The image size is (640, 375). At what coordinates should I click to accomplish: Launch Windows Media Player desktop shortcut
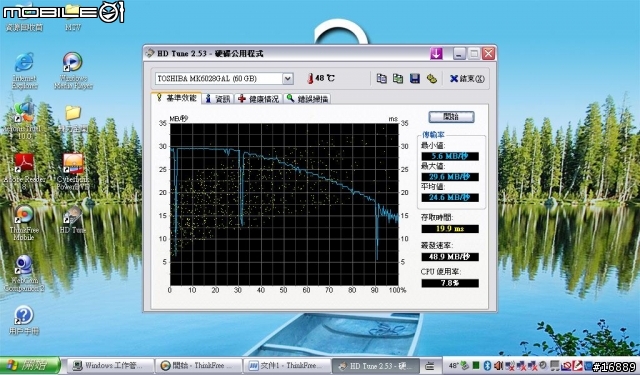coord(73,71)
